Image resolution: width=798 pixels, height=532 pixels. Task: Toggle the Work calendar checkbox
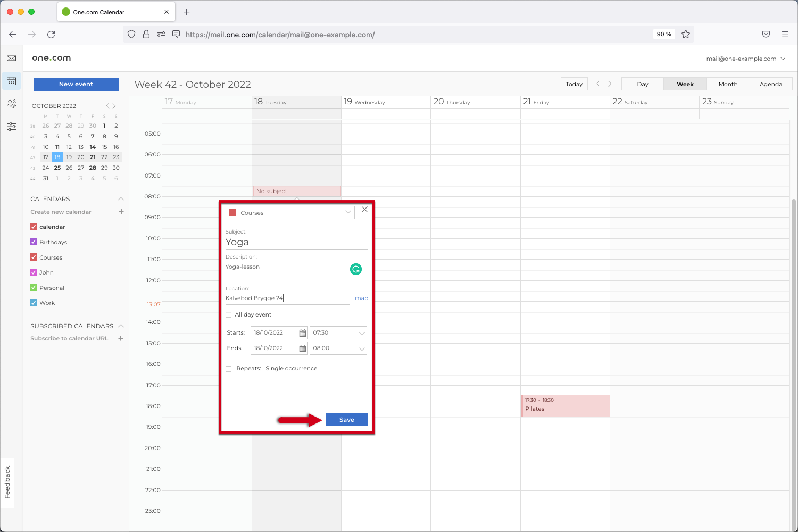point(34,303)
